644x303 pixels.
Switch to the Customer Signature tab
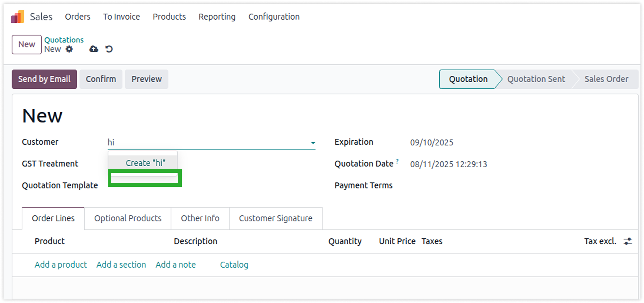276,218
